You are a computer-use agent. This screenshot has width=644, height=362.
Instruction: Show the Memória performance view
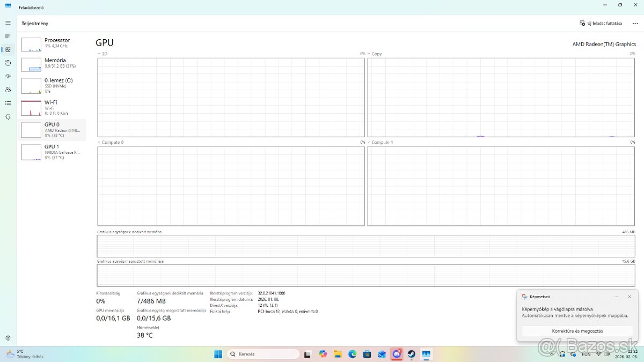tap(53, 64)
